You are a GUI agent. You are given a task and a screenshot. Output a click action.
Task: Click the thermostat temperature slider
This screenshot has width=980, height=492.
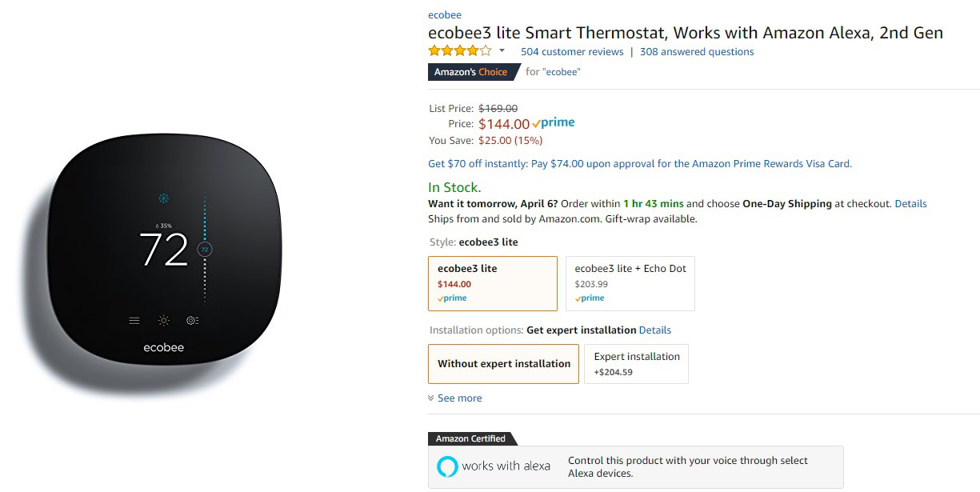click(204, 250)
